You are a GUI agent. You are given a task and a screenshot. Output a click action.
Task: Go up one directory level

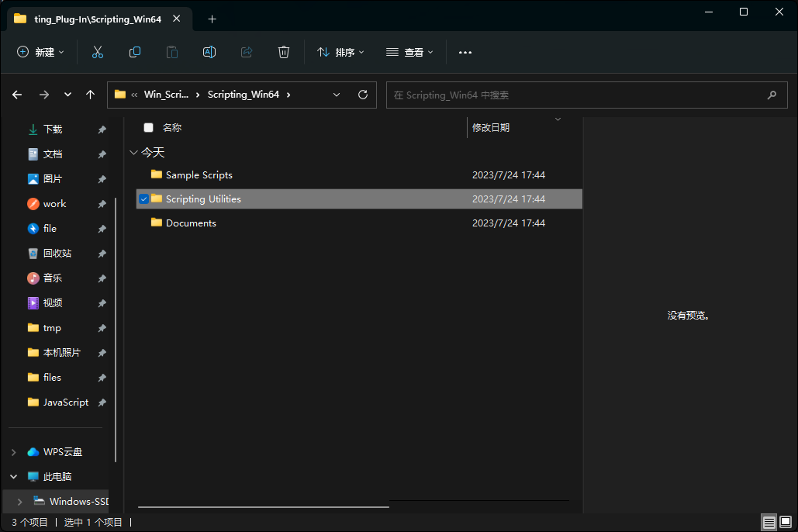(x=91, y=95)
